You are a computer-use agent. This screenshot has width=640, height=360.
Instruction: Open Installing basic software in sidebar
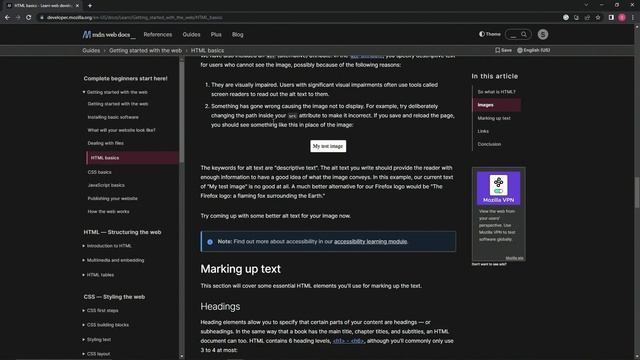(113, 117)
